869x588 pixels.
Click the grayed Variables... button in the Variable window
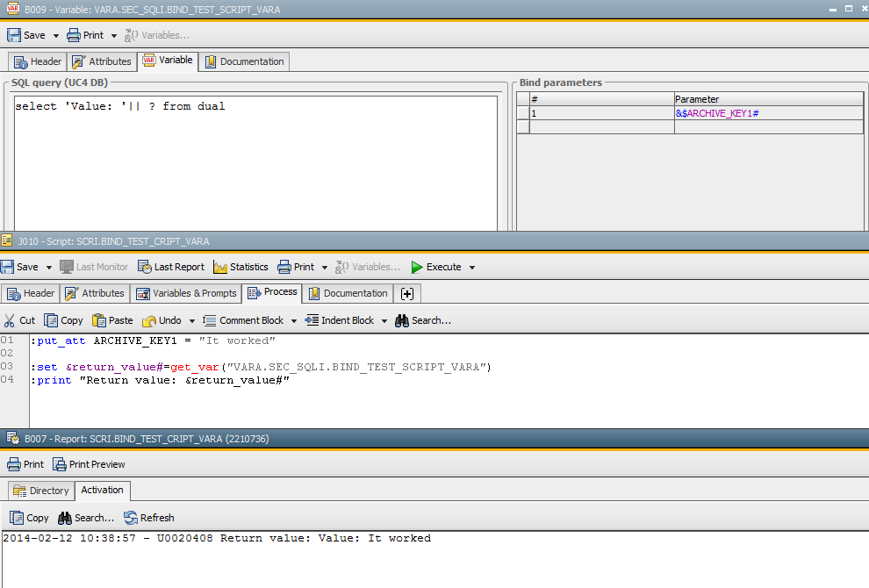coord(157,35)
